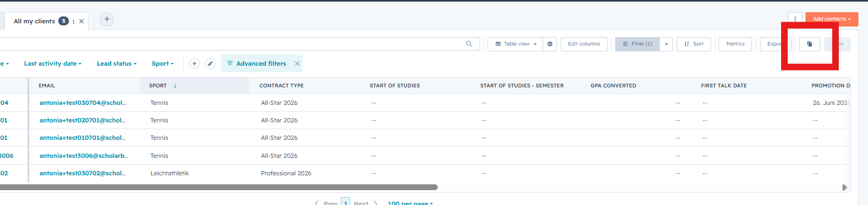This screenshot has width=868, height=205.
Task: Expand the Lead status filter
Action: point(117,64)
